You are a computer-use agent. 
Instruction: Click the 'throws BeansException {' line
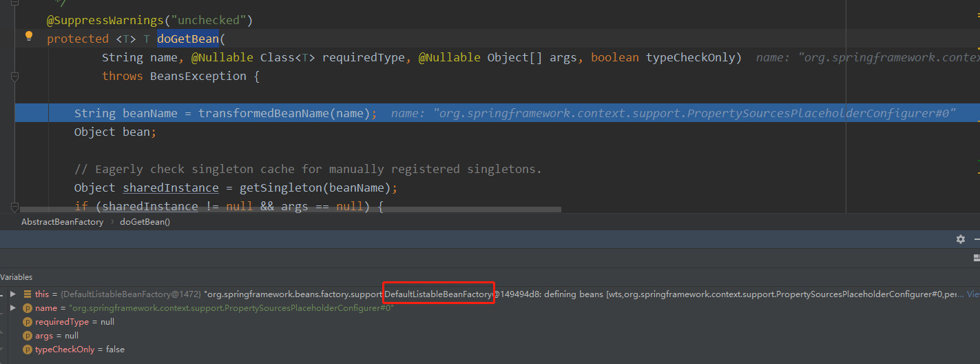tap(180, 76)
